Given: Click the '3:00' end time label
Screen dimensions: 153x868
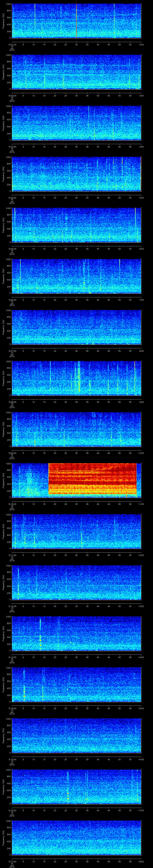Looking at the screenshot, I should [x=141, y=96].
